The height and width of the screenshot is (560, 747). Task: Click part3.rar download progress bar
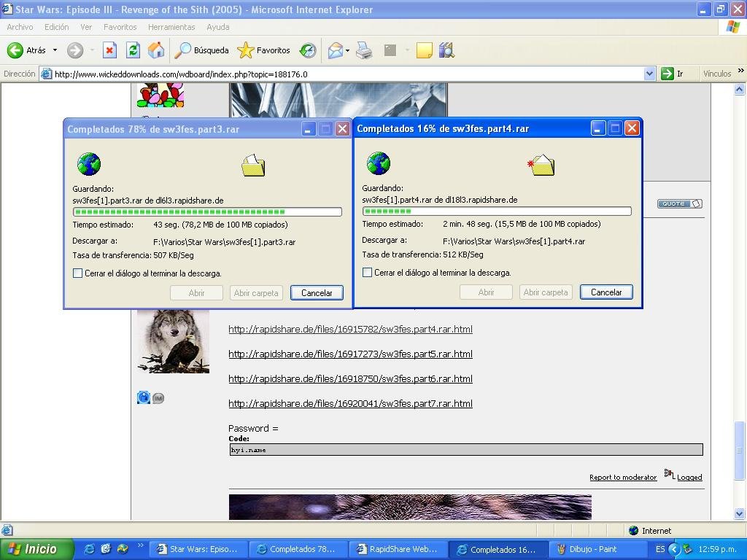click(207, 212)
